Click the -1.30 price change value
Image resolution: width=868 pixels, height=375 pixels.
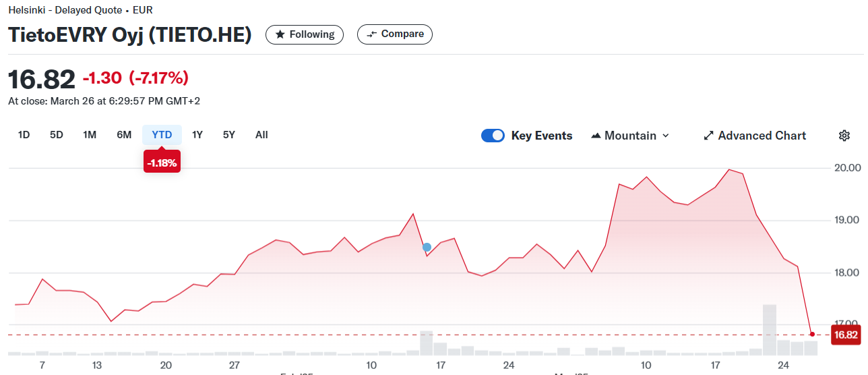point(102,78)
